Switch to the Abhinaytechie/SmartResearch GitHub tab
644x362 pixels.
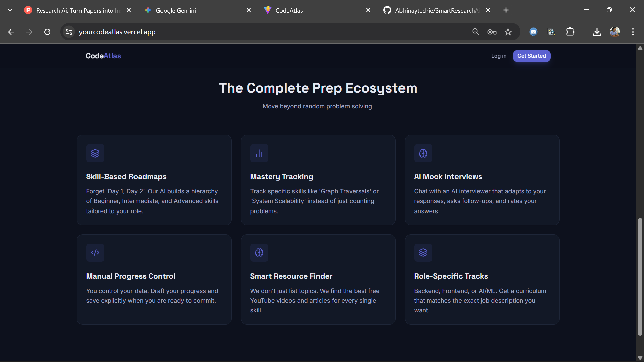[x=433, y=10]
